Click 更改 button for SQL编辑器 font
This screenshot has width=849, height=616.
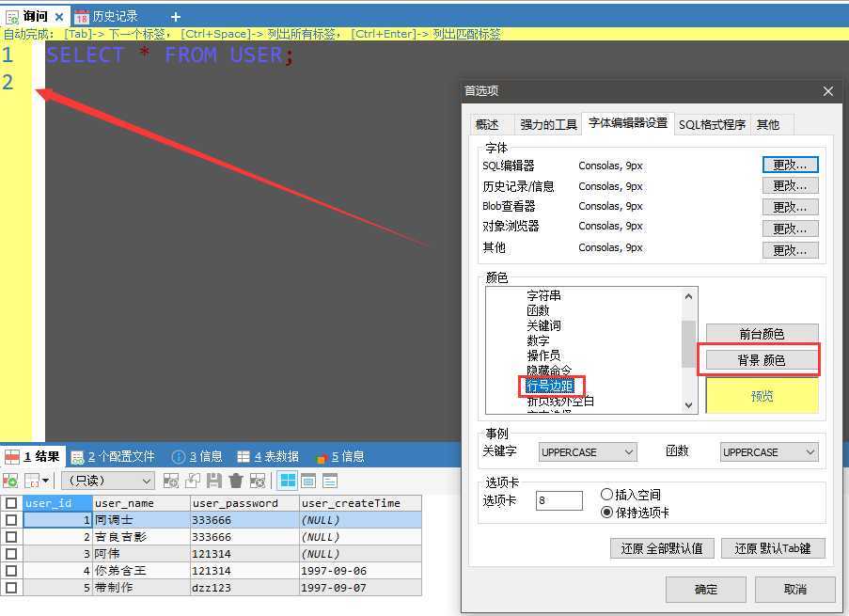click(x=790, y=165)
